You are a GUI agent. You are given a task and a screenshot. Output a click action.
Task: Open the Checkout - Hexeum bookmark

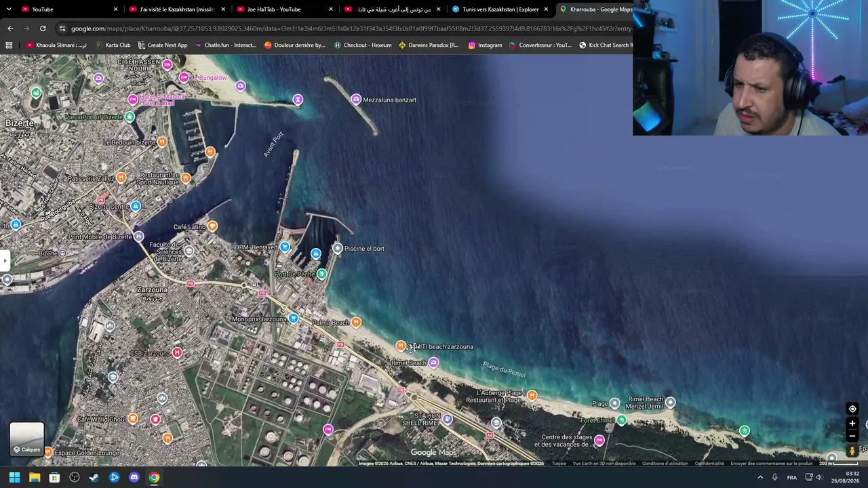point(363,45)
